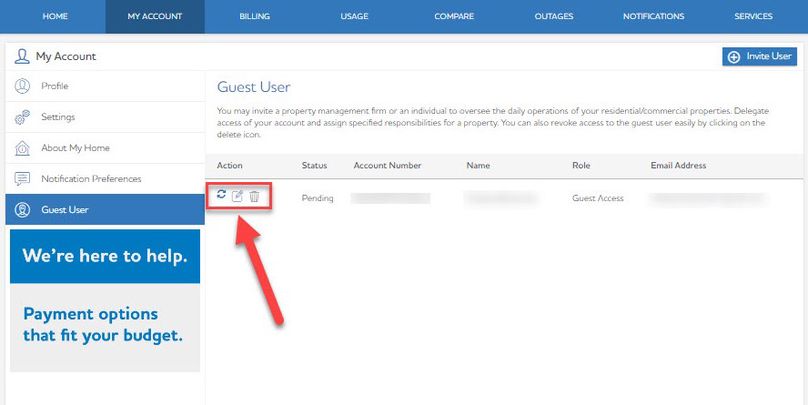Click the Settings gears icon in sidebar
The height and width of the screenshot is (405, 808).
point(22,118)
